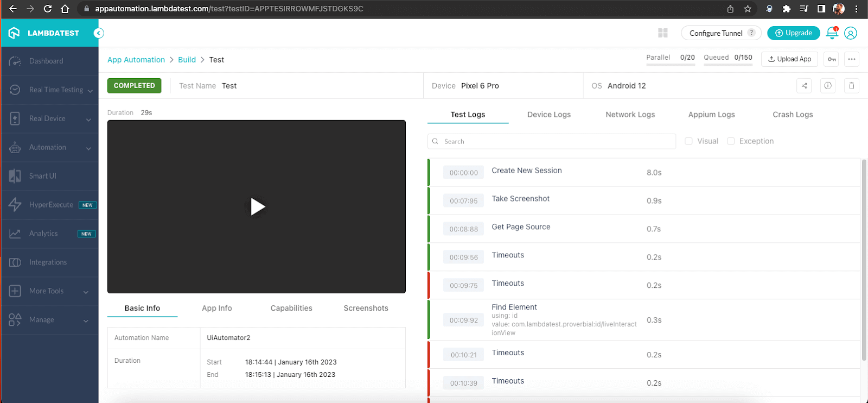This screenshot has height=403, width=868.
Task: Switch to the Capabilities tab
Action: pyautogui.click(x=291, y=308)
